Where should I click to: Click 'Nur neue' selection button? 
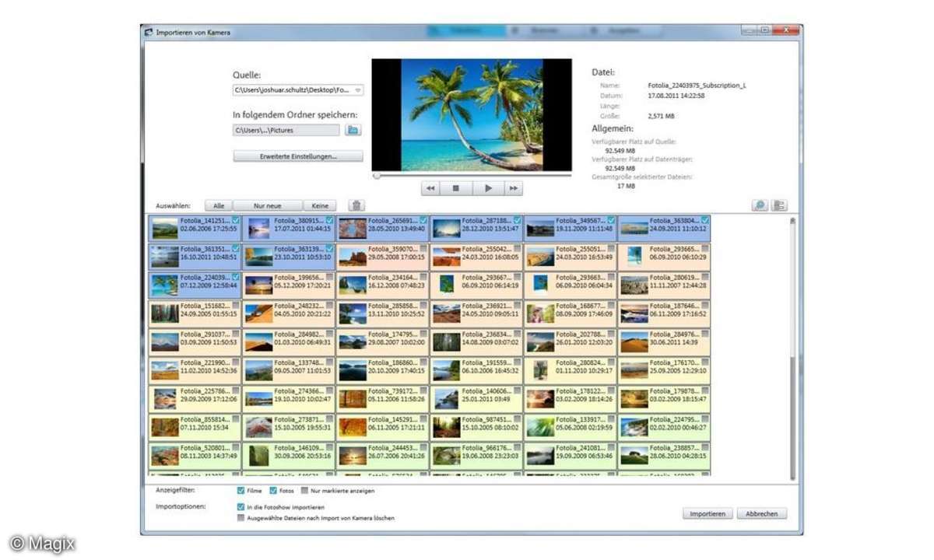[267, 206]
